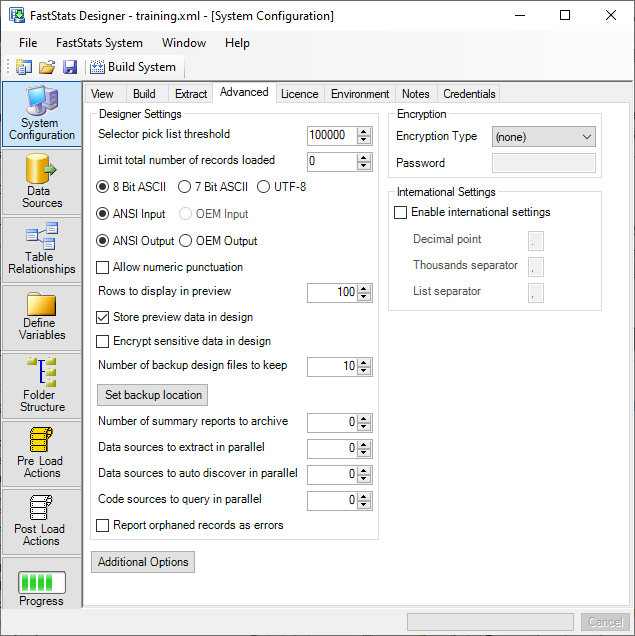Open the Progress sidebar section
635x636 pixels.
(x=42, y=584)
